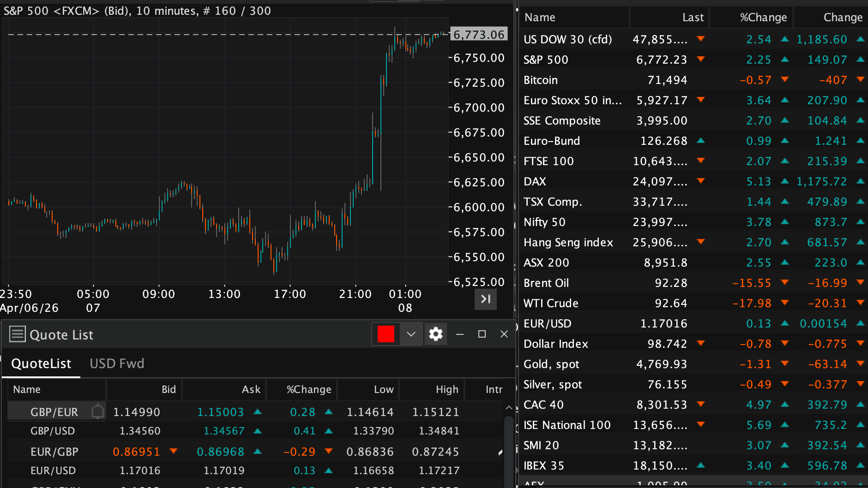This screenshot has width=868, height=488.
Task: Click DAX percent change 5.13
Action: (759, 181)
